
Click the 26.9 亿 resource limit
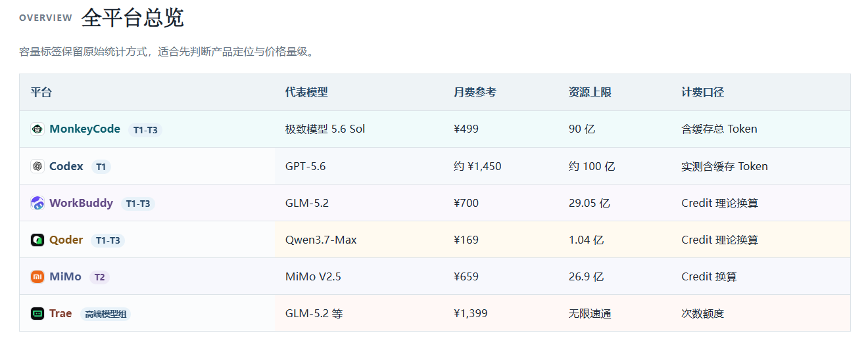[x=586, y=276]
